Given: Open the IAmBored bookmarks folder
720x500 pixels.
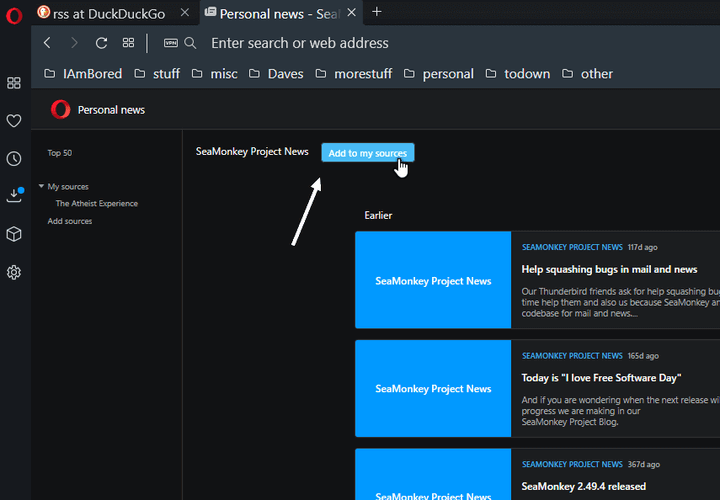Looking at the screenshot, I should pyautogui.click(x=83, y=74).
